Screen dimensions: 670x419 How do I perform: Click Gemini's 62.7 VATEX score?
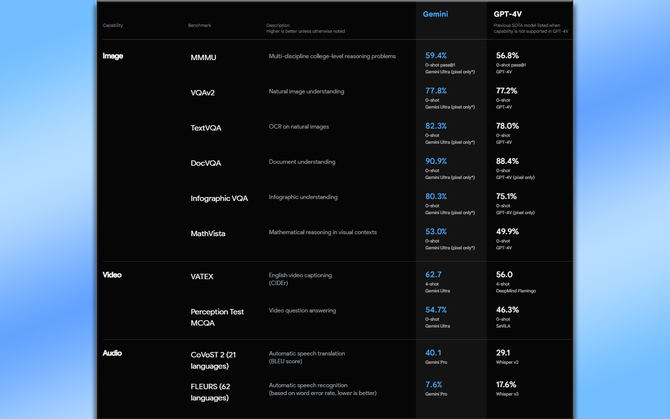[433, 275]
